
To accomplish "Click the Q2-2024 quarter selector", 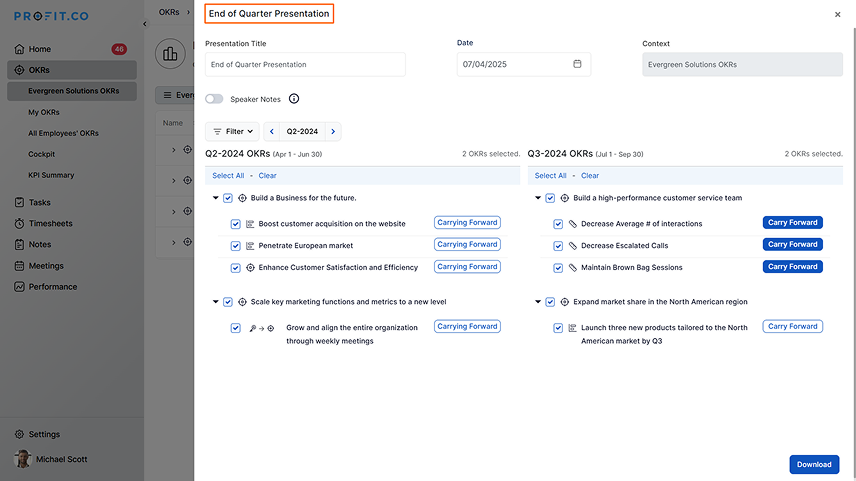I will (302, 132).
